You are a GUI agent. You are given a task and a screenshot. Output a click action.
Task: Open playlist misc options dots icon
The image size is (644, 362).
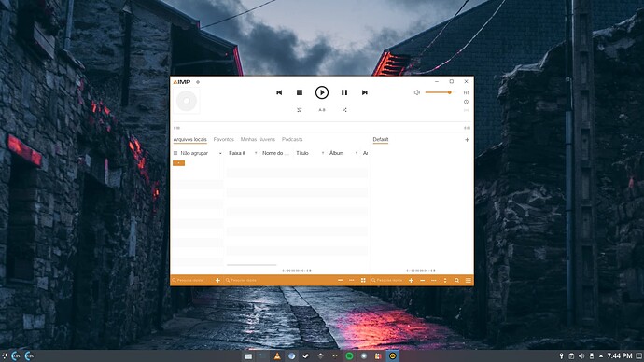pos(434,280)
